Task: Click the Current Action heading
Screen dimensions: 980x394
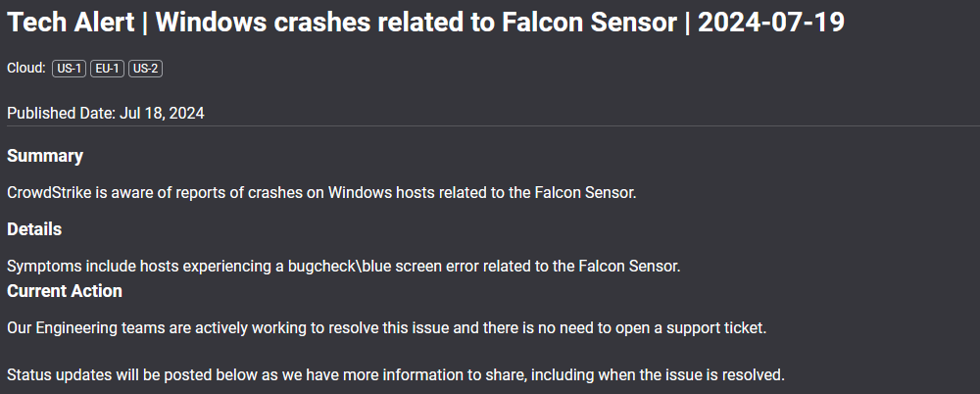Action: pyautogui.click(x=65, y=291)
